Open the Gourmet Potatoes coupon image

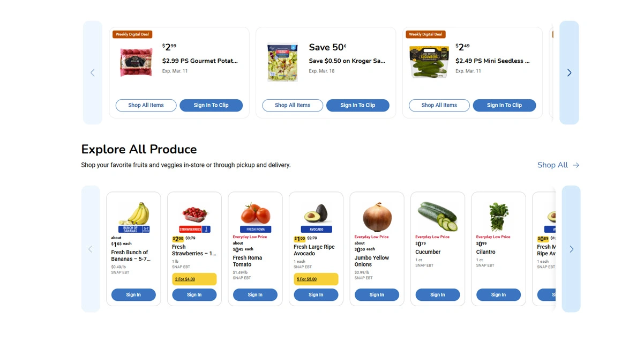(x=136, y=62)
